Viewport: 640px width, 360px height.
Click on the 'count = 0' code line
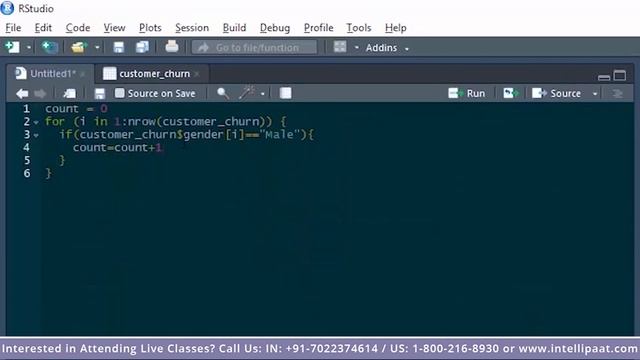76,109
